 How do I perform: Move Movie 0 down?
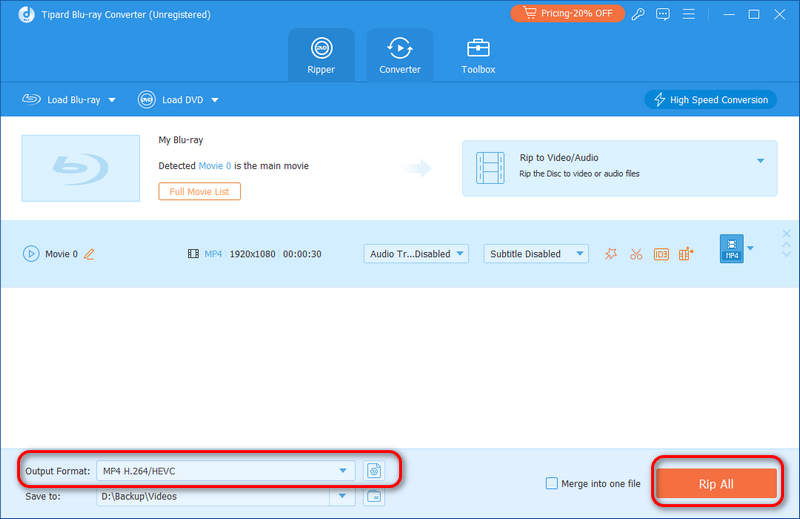coord(786,254)
